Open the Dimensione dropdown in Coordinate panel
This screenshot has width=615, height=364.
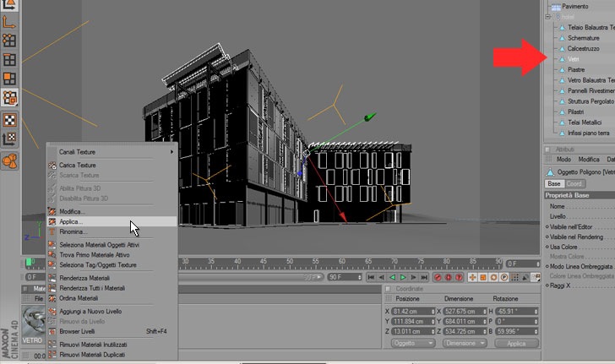(465, 343)
